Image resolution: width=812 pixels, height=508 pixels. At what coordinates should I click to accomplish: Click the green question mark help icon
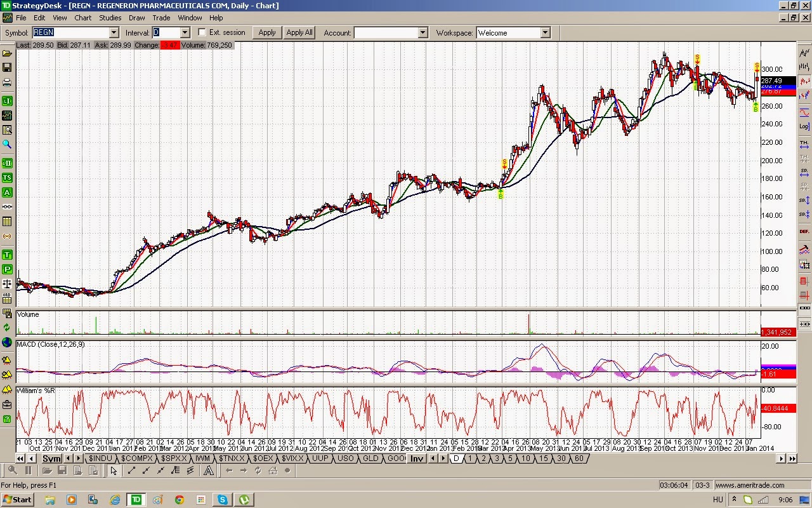coord(7,419)
